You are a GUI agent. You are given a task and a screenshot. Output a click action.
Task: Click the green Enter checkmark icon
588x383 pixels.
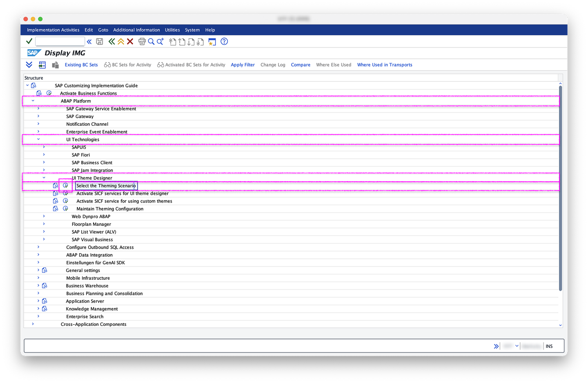click(x=29, y=41)
